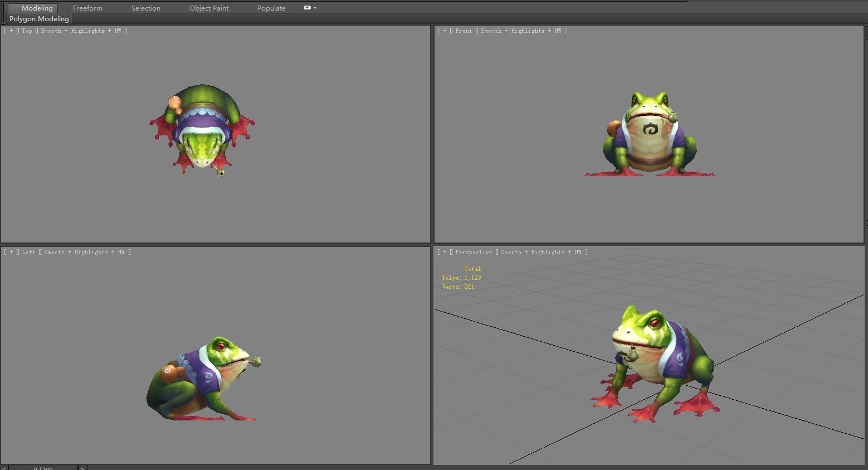Click the 0 / 100 time slider

(x=43, y=467)
